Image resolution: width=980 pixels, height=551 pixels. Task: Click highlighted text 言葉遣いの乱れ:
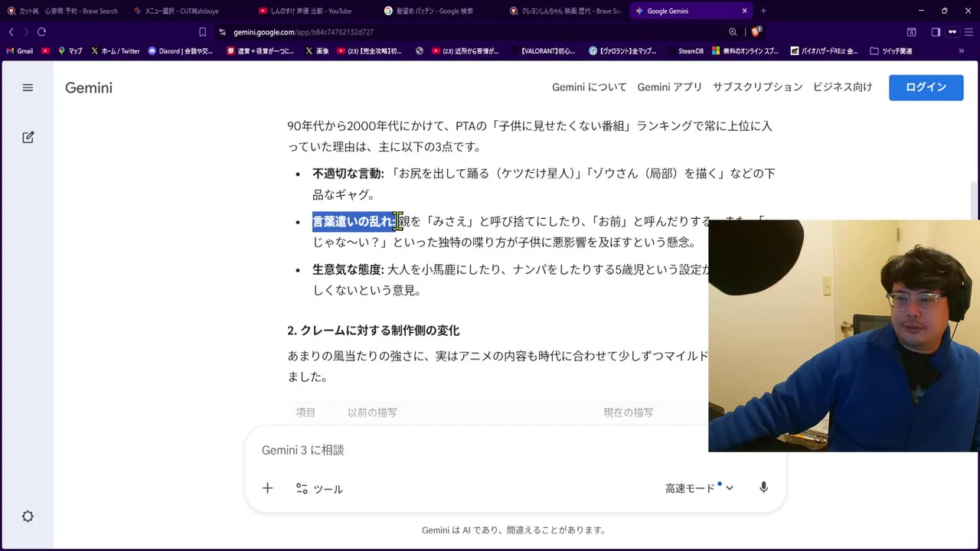[x=353, y=222]
